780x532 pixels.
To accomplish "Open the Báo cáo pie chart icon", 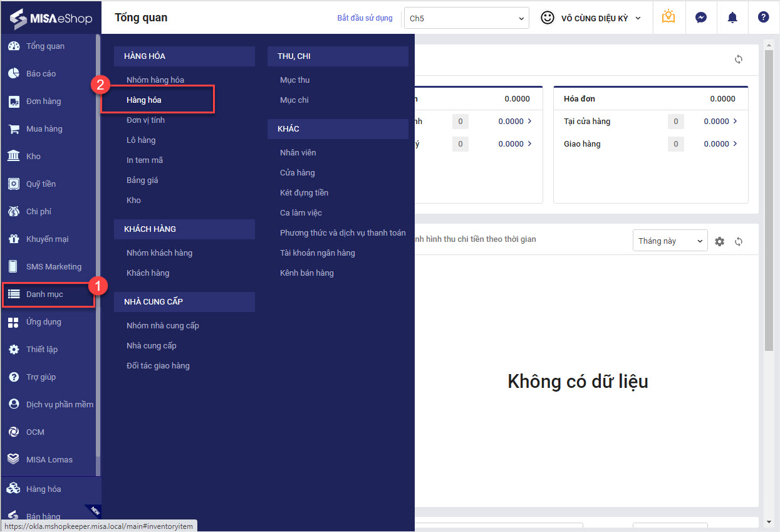I will pyautogui.click(x=13, y=74).
